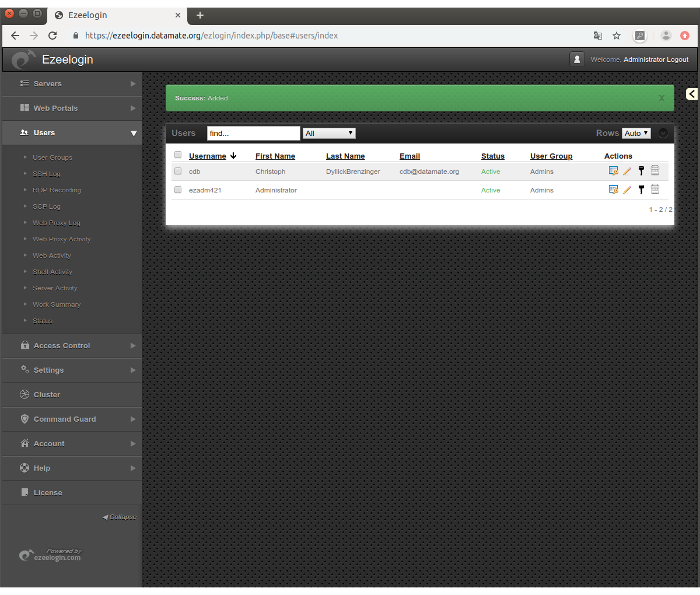Open SSH Log under Users
Image resolution: width=700 pixels, height=595 pixels.
click(47, 174)
